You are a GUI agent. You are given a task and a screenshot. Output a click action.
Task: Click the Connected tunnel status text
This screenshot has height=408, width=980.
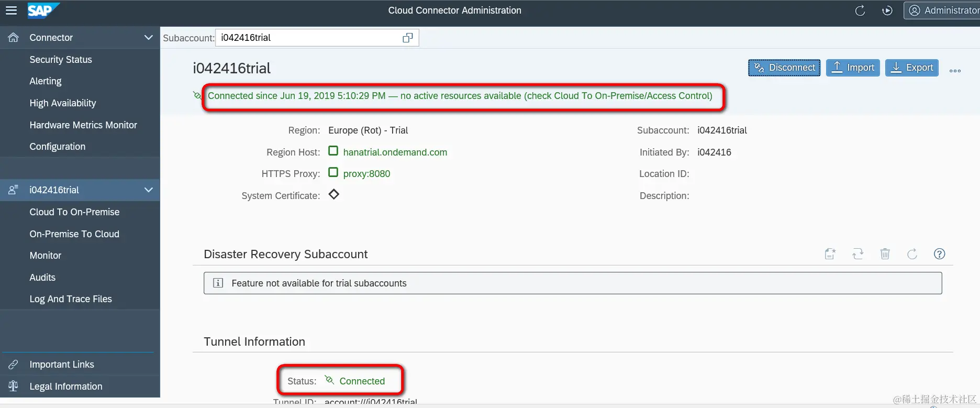(362, 381)
